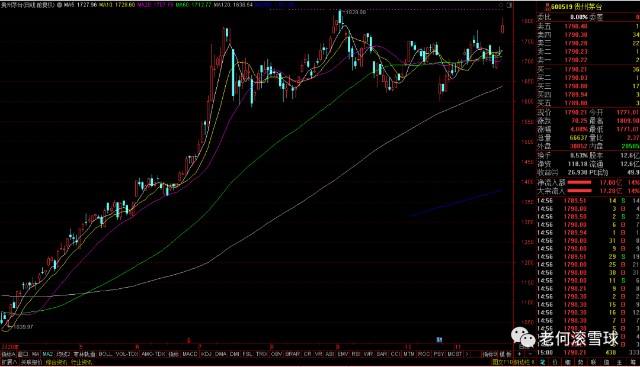This screenshot has width=640, height=367.
Task: Select the 笔 tab in bottom-right panel
Action: tap(542, 362)
